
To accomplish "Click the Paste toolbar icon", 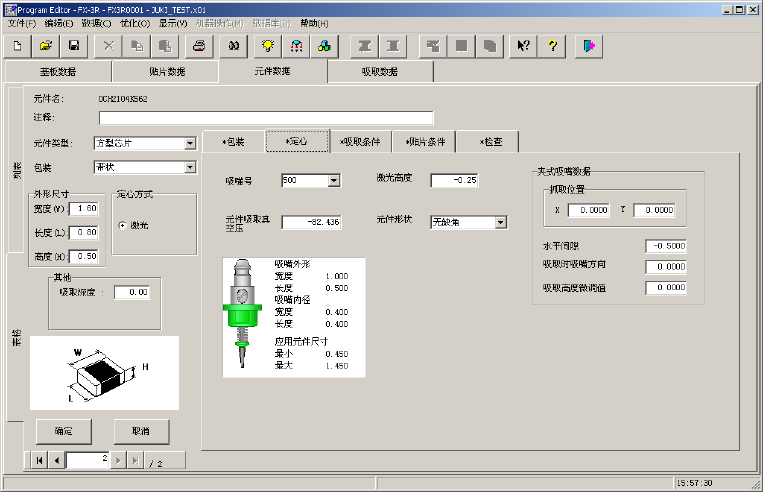I will coord(165,46).
